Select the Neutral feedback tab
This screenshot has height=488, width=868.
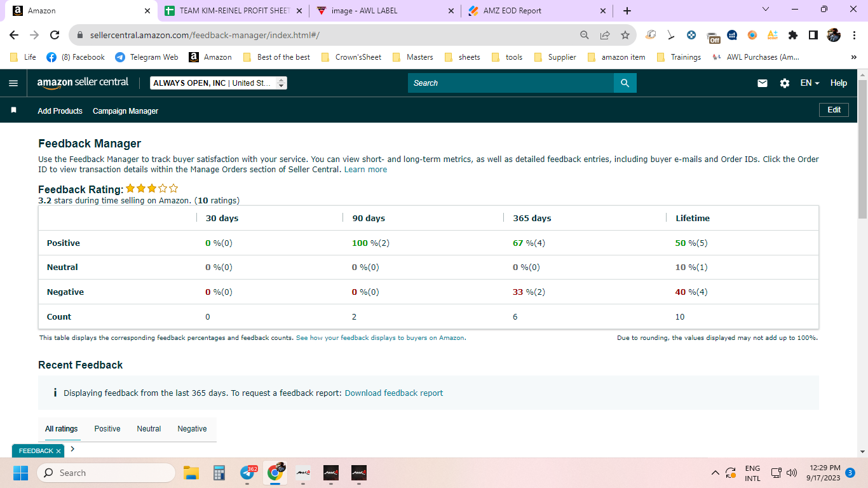[x=149, y=429]
